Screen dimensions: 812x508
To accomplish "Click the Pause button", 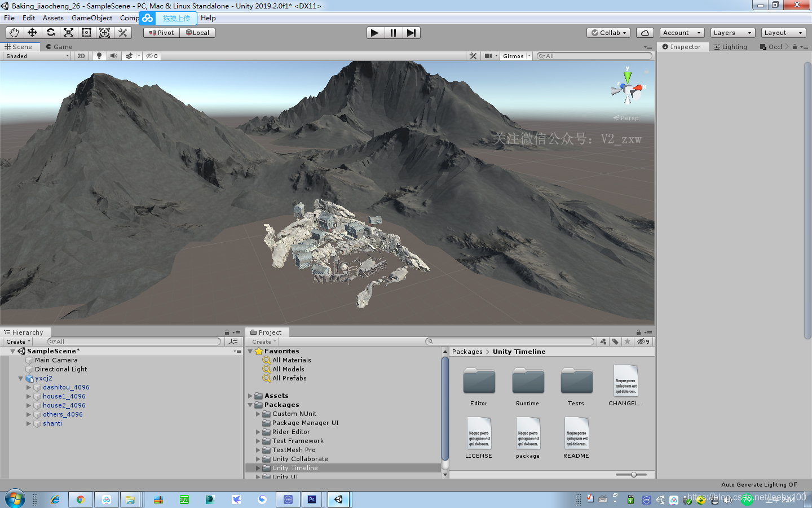I will tap(393, 33).
